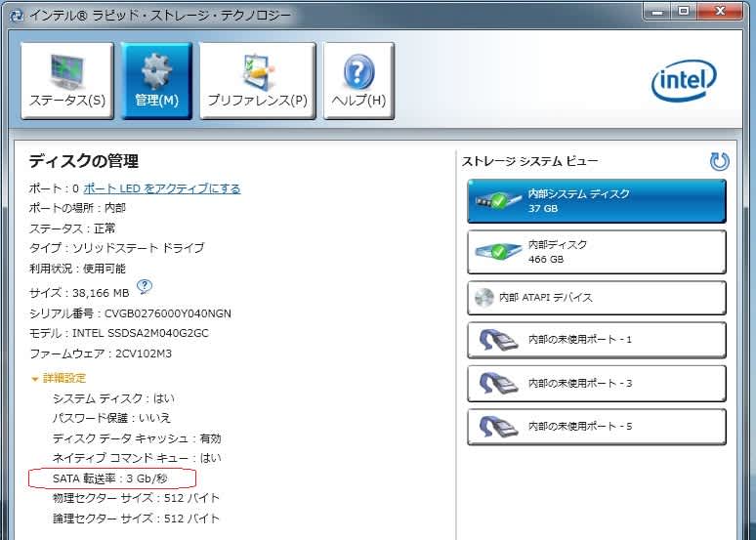The width and height of the screenshot is (756, 540).
Task: Click cable icon for unused port 1
Action: click(x=498, y=340)
